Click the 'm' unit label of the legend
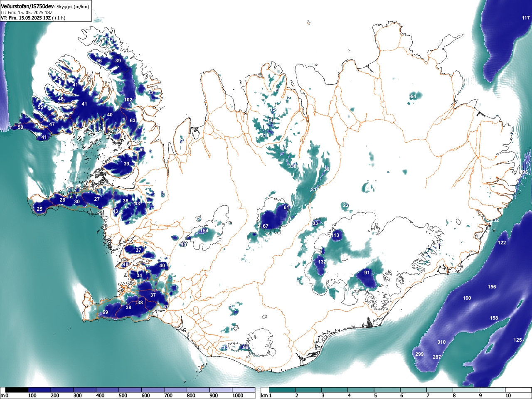The height and width of the screenshot is (399, 532). pyautogui.click(x=2, y=396)
